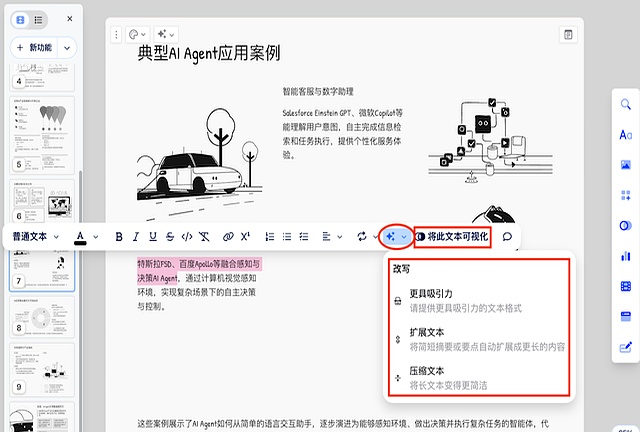
Task: Click the edit pencil icon in sidebar
Action: (x=626, y=347)
